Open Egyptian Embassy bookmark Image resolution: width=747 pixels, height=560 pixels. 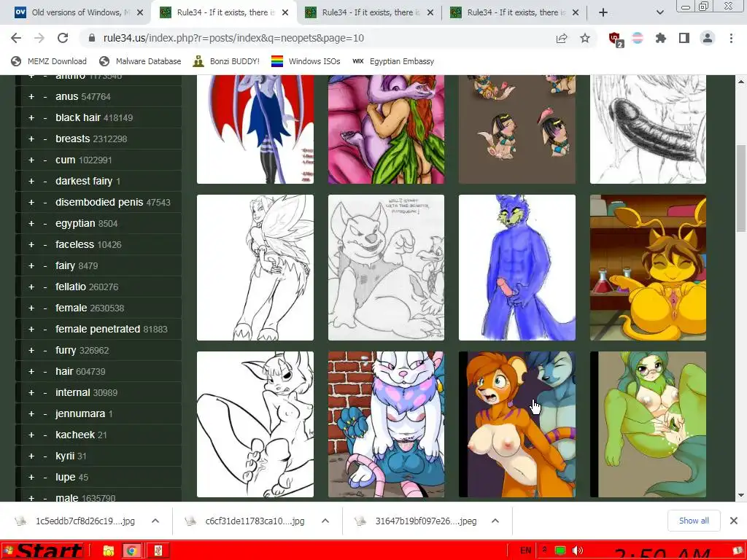393,61
